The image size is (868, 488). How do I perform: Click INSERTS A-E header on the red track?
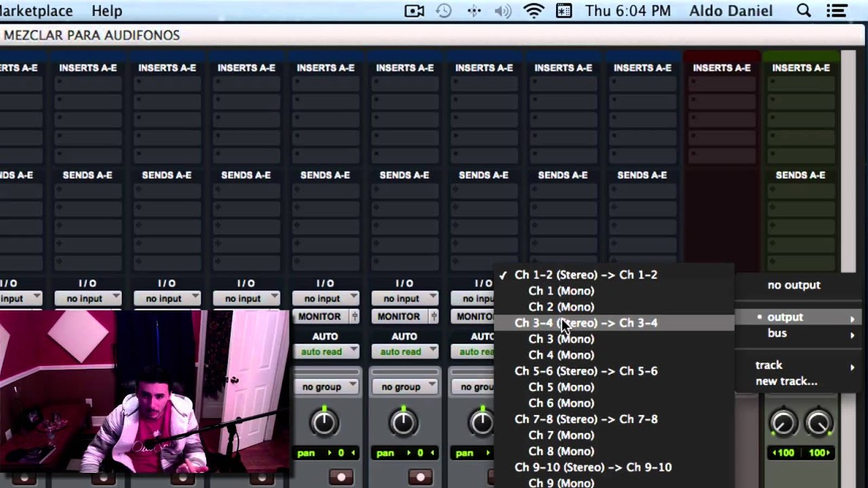(x=722, y=68)
